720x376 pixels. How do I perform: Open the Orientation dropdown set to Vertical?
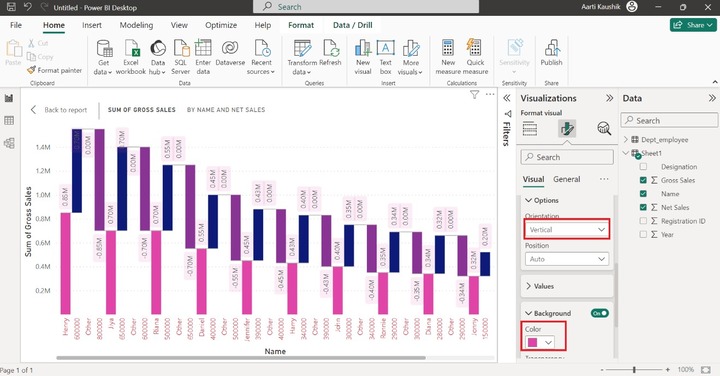(567, 229)
